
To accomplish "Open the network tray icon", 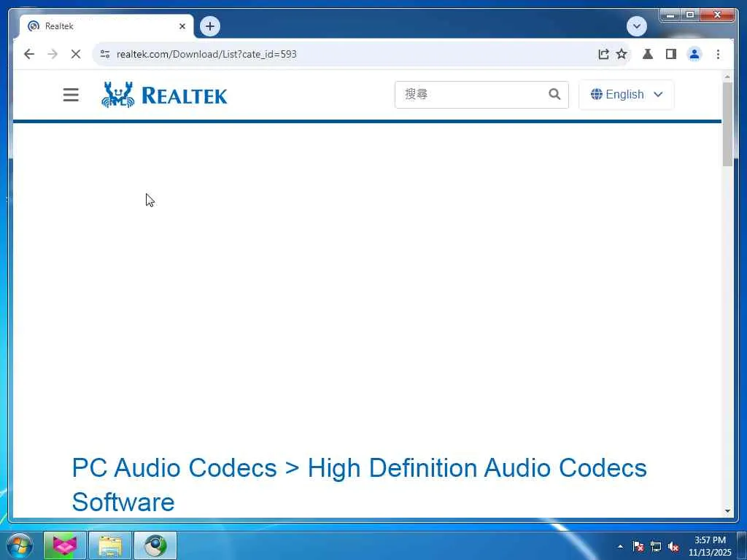I will click(656, 546).
